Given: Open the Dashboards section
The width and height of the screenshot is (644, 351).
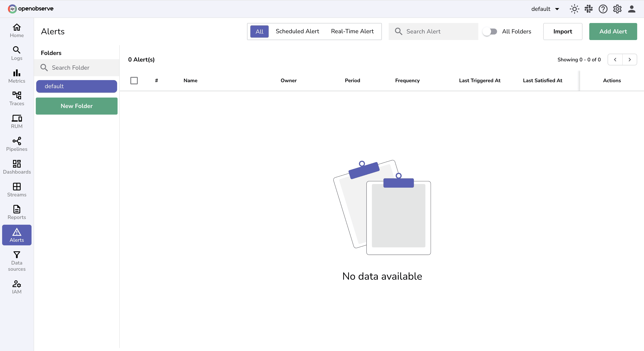Looking at the screenshot, I should coord(16,167).
